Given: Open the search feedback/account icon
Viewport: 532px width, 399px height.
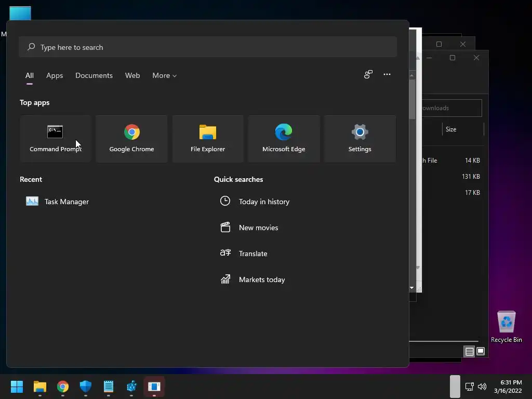Looking at the screenshot, I should [368, 74].
